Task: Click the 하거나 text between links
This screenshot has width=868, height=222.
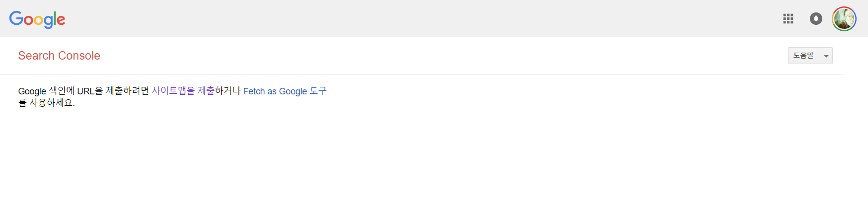Action: coord(228,91)
